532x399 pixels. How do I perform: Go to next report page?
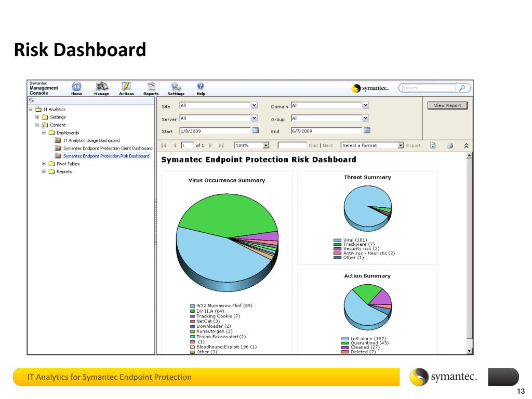[x=210, y=145]
